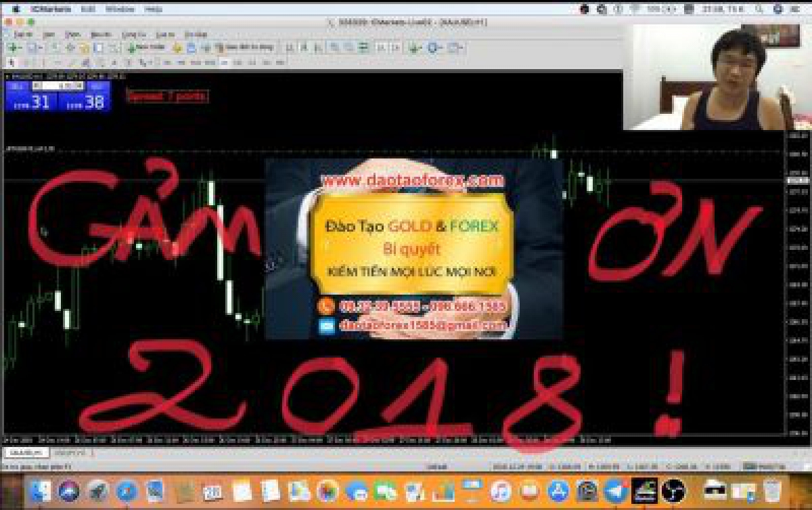Click the New Order toolbar button
This screenshot has width=812, height=510.
click(147, 47)
